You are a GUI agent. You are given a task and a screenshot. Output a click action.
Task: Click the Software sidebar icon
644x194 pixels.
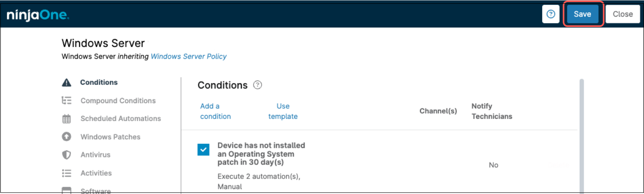pos(66,190)
